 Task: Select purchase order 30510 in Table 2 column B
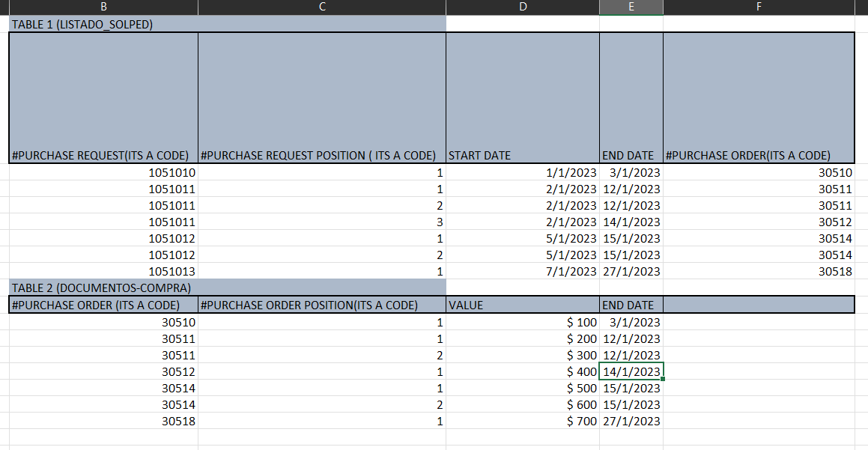(103, 322)
